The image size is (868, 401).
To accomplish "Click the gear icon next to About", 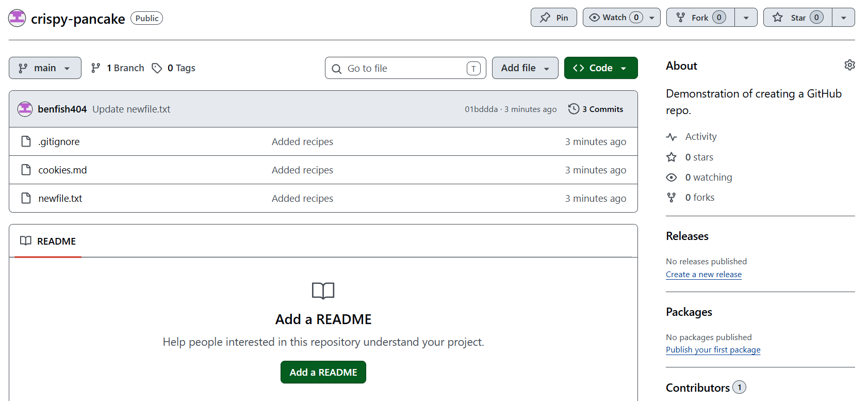I will pos(849,65).
